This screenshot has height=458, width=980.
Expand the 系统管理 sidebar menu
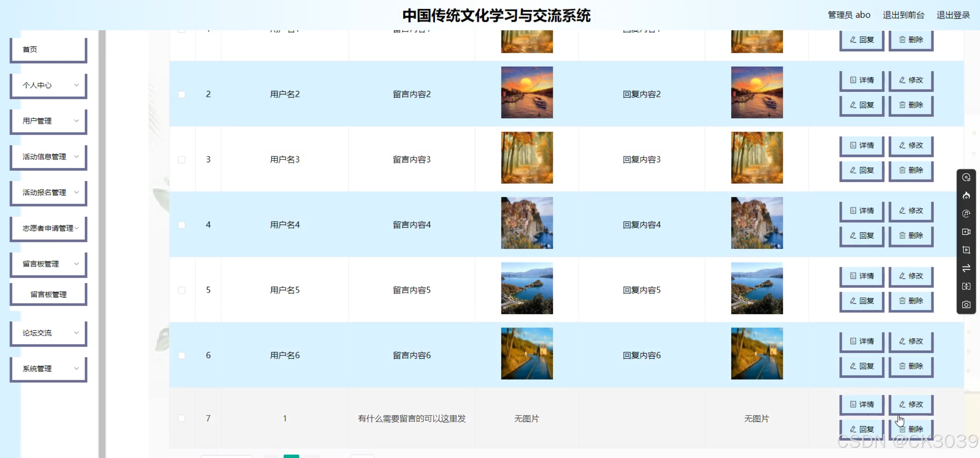tap(48, 369)
